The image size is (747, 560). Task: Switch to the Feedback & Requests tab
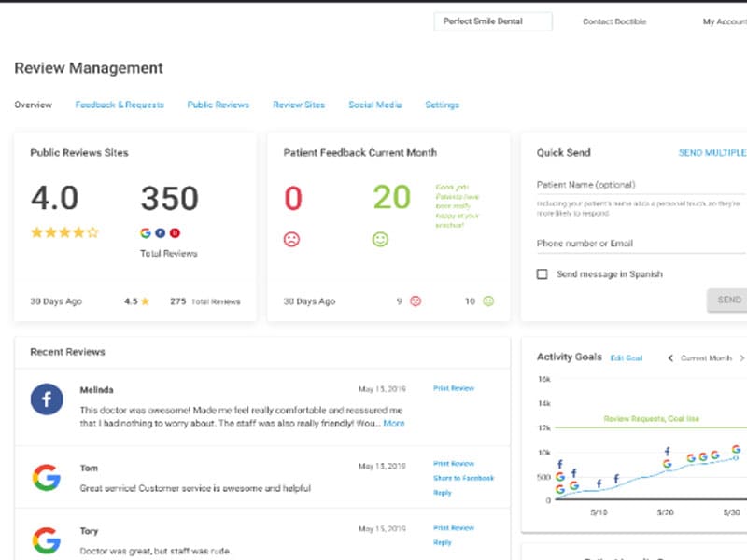coord(120,105)
